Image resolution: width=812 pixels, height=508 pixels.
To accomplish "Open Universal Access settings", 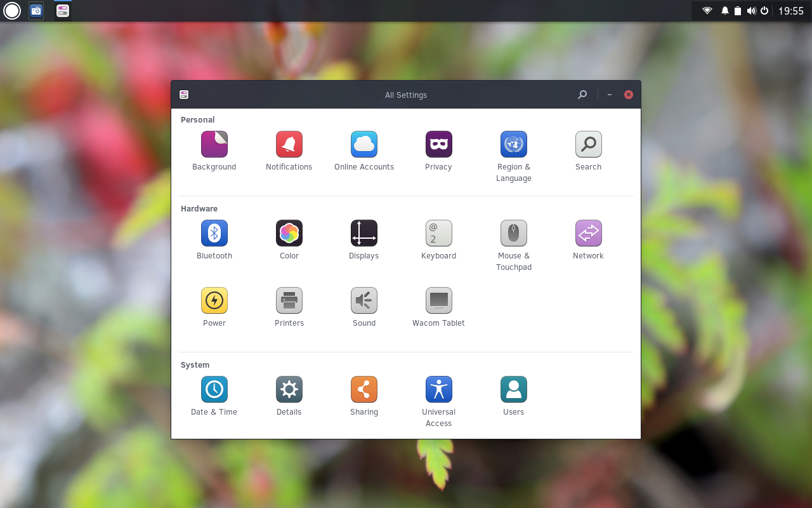I will [438, 389].
